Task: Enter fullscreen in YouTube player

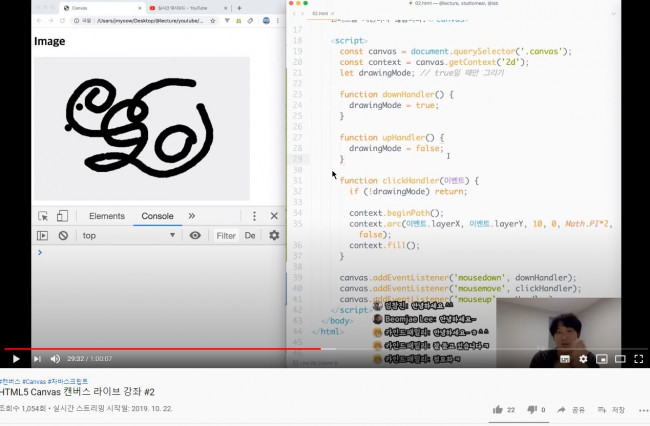Action: [639, 359]
